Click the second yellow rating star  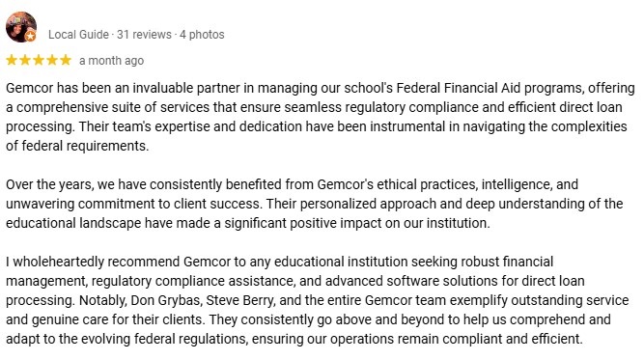click(x=25, y=61)
